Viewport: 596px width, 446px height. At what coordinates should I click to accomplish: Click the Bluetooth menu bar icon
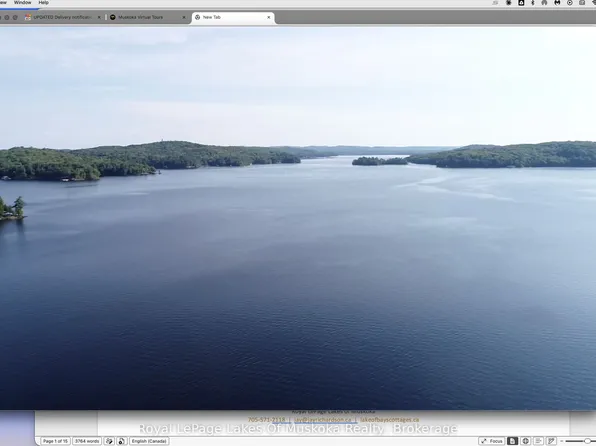click(533, 3)
